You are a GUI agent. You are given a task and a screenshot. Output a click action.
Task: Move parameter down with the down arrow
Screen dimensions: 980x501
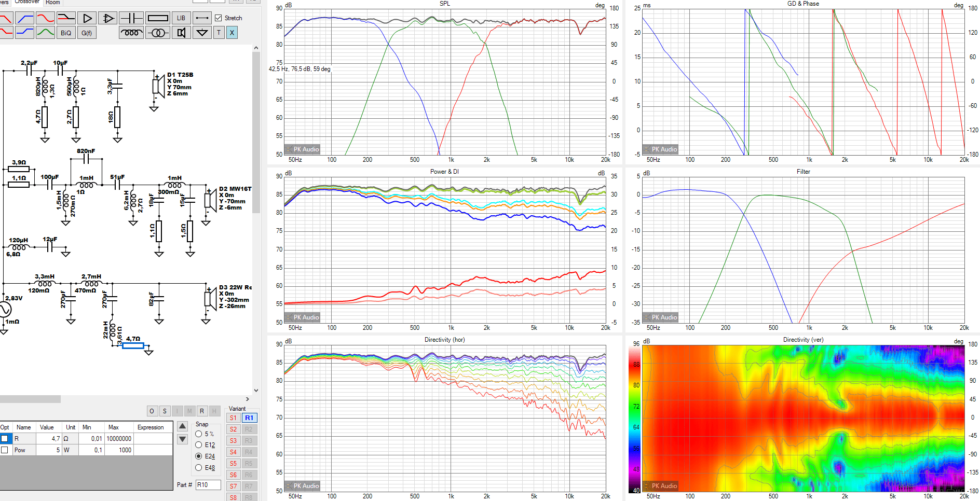click(x=182, y=439)
